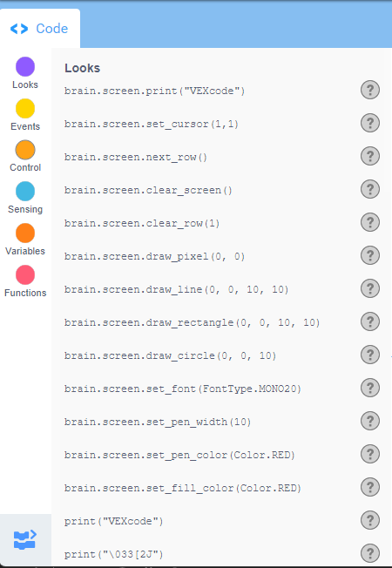This screenshot has height=568, width=392.
Task: Click the print("VEXcode") console command
Action: [114, 522]
